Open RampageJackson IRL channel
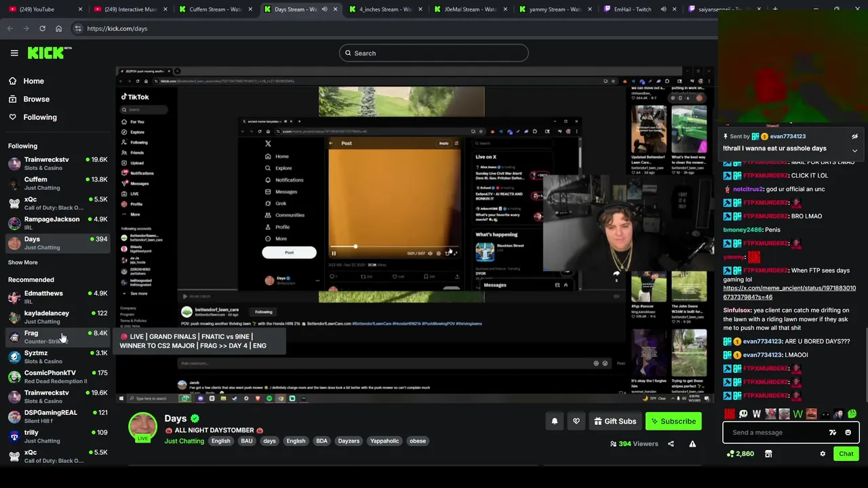 pos(58,223)
